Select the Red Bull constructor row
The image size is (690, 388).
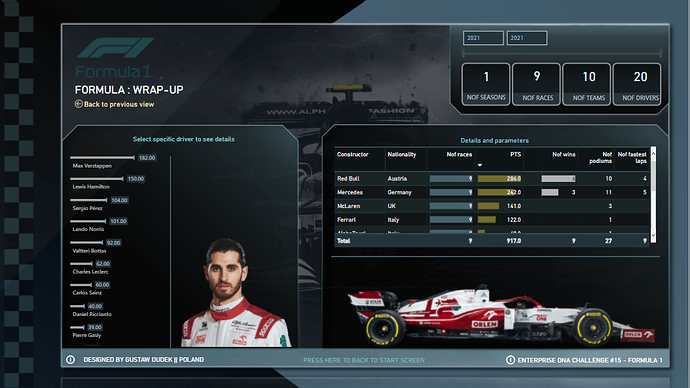pyautogui.click(x=492, y=179)
